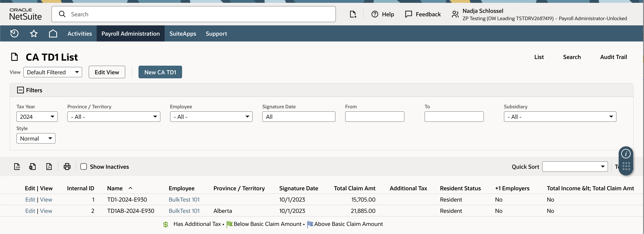Screen dimensions: 644x234
Task: Click the Create New document icon
Action: point(353,14)
